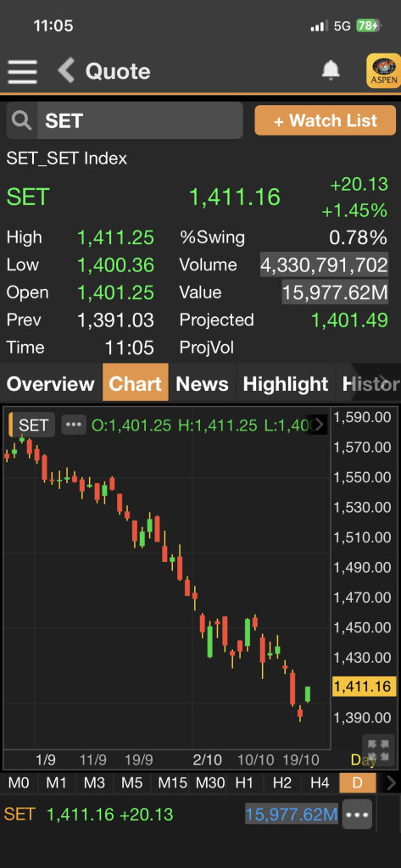Tap the Volume value 4,330,791,702
Screen dimensions: 401x868
point(324,265)
